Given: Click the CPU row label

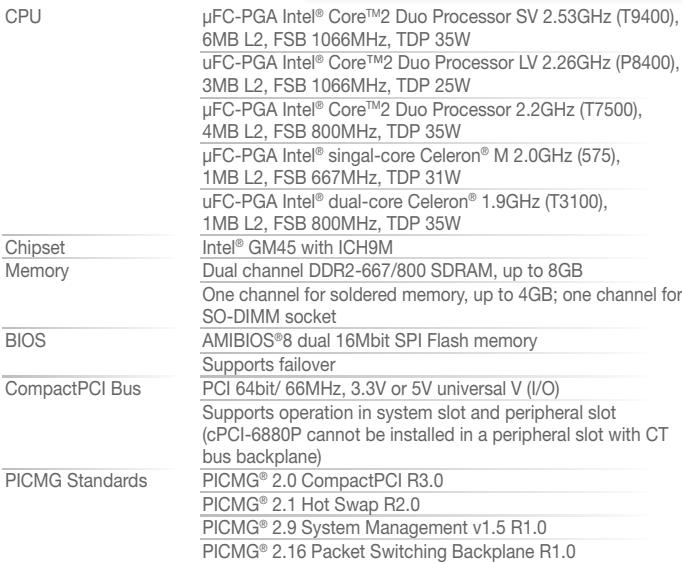Looking at the screenshot, I should (23, 17).
